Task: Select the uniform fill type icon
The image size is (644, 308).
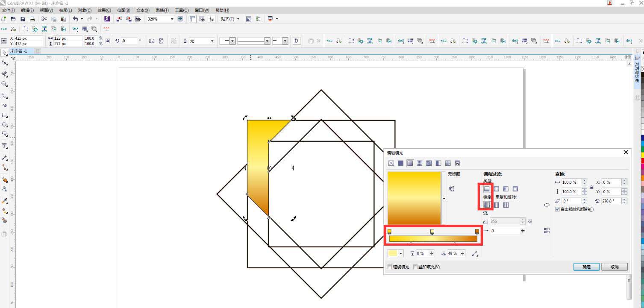Action: tap(400, 163)
